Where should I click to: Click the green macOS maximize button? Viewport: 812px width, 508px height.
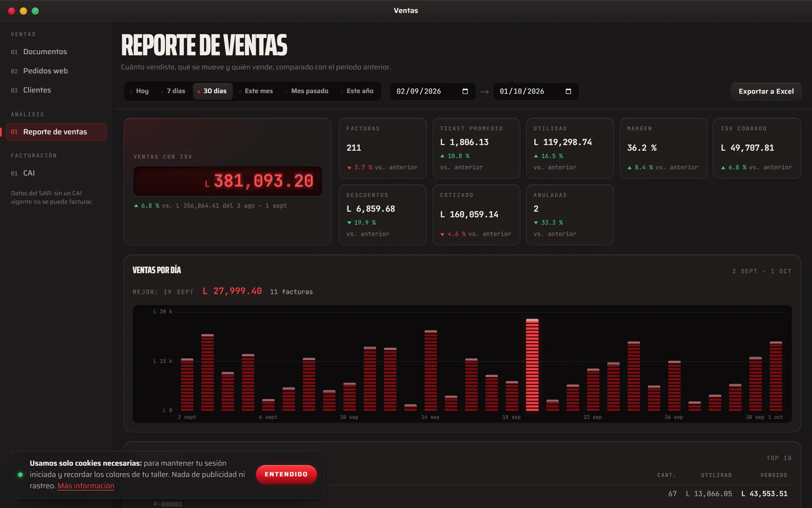[x=36, y=11]
